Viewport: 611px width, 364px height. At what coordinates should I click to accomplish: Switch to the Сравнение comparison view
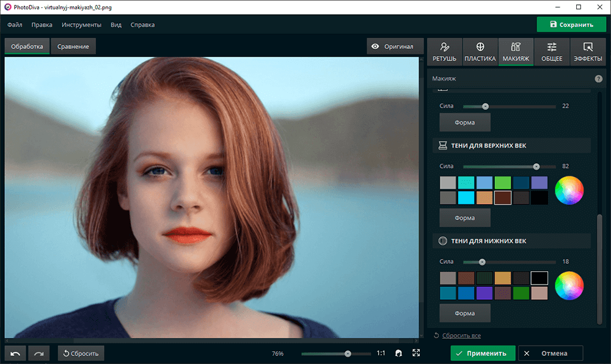click(x=73, y=46)
